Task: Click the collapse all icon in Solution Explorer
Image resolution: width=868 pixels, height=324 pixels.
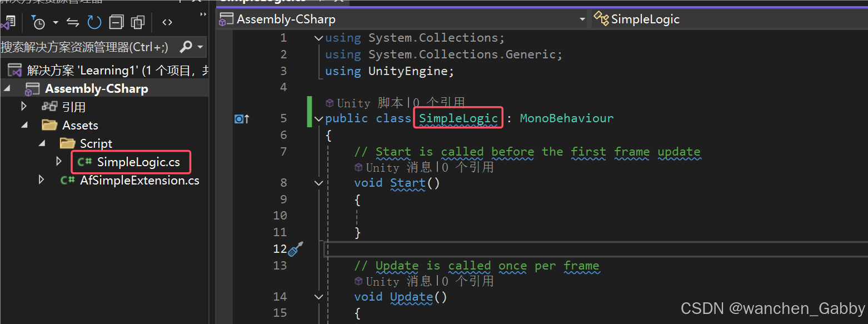Action: pos(117,22)
